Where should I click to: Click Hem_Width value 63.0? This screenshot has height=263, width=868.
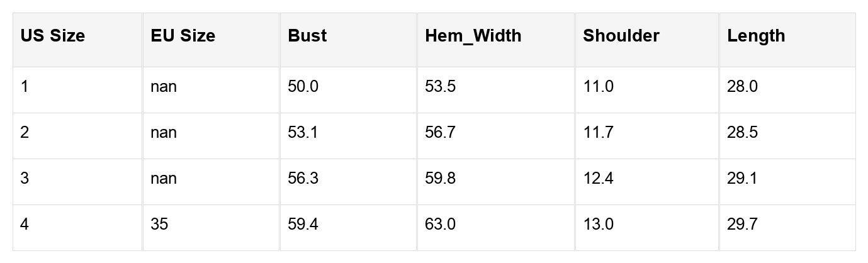(496, 228)
